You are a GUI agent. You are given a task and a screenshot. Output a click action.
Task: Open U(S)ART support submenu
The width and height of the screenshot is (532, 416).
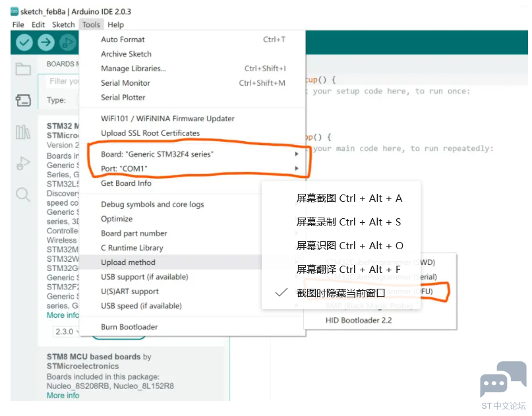click(x=171, y=291)
